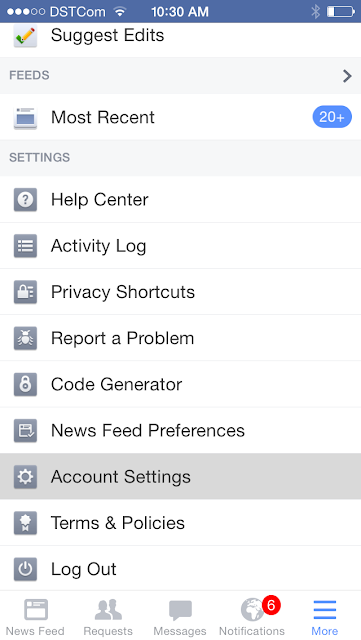Image resolution: width=361 pixels, height=640 pixels.
Task: Tap the Activity Log list icon
Action: click(x=25, y=246)
